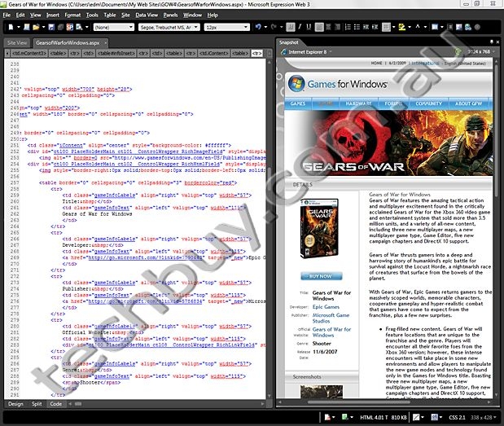Image resolution: width=504 pixels, height=426 pixels.
Task: Click the Insert Table icon
Action: [435, 28]
